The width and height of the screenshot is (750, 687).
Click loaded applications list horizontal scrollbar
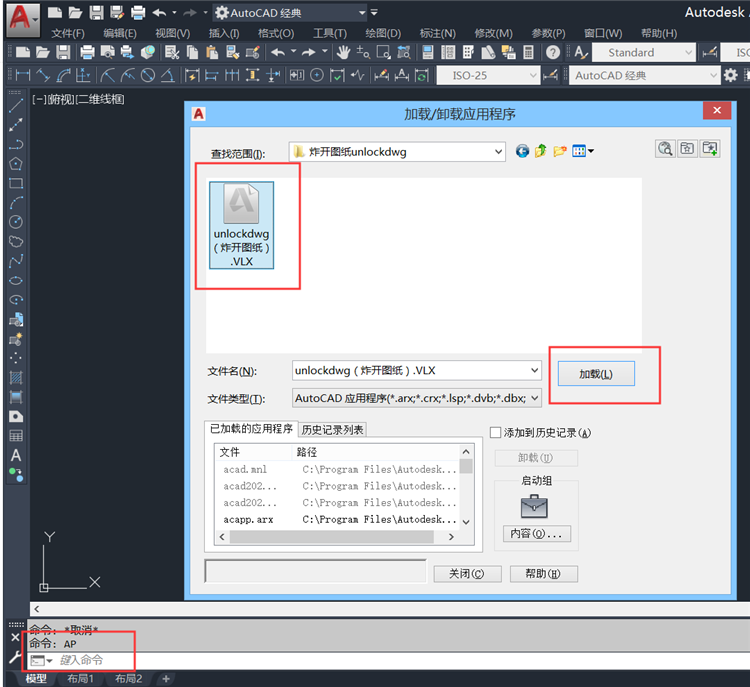coord(332,537)
